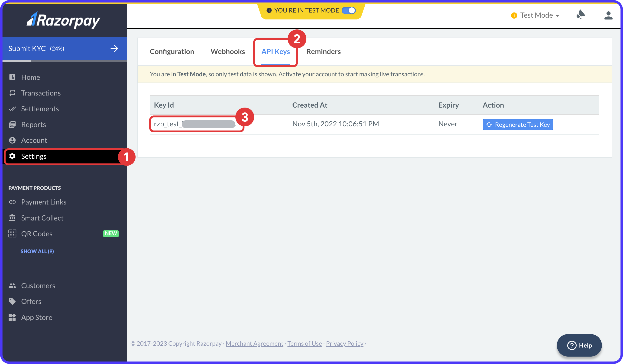Open the Settlements page
The height and width of the screenshot is (364, 623).
pos(40,109)
